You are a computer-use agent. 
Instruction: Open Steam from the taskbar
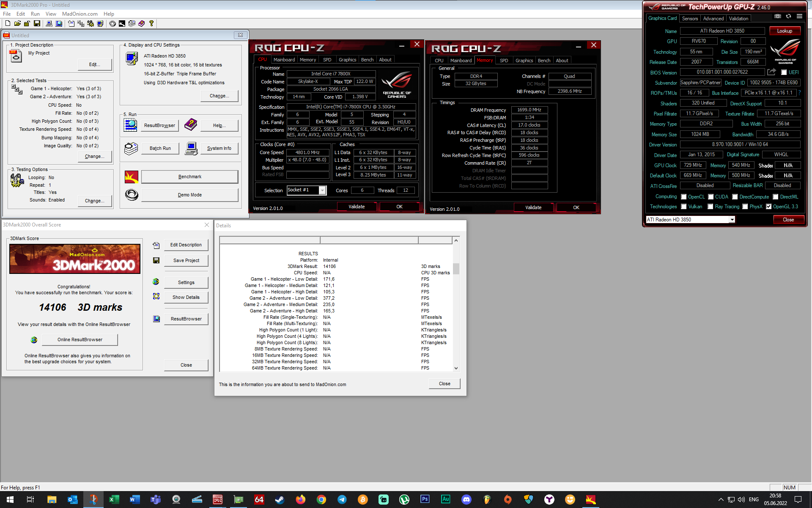point(280,500)
